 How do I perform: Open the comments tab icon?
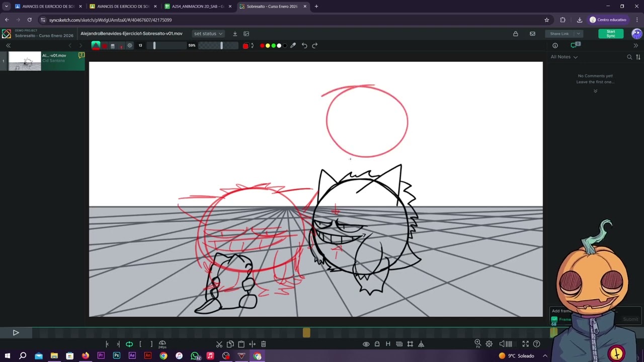point(575,45)
